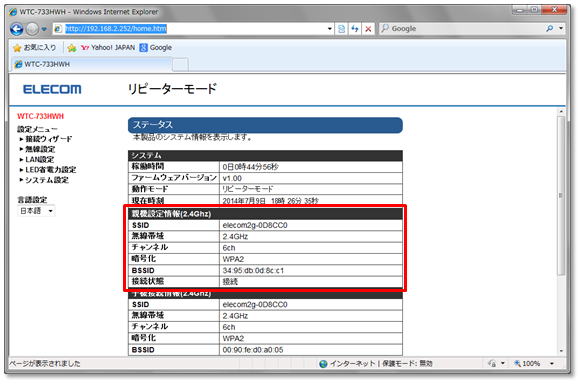
Task: Open the dropdown next to the privacy icon
Action: (503, 364)
